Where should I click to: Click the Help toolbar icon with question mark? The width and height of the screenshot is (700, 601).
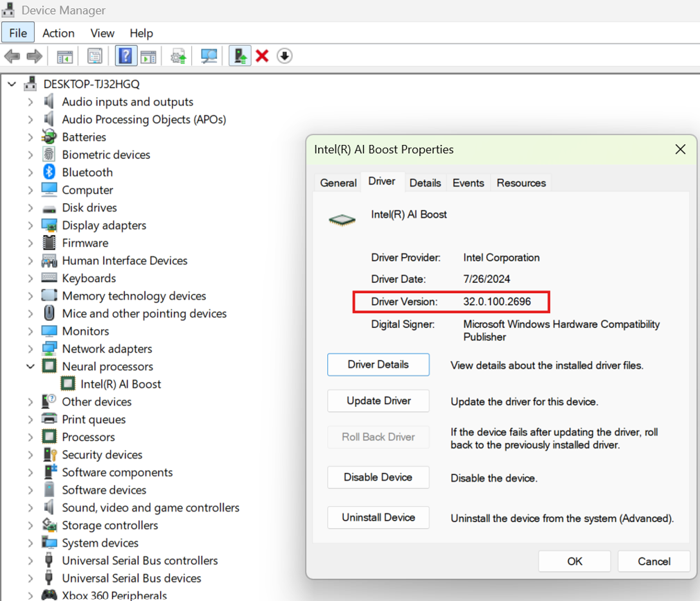[x=125, y=56]
